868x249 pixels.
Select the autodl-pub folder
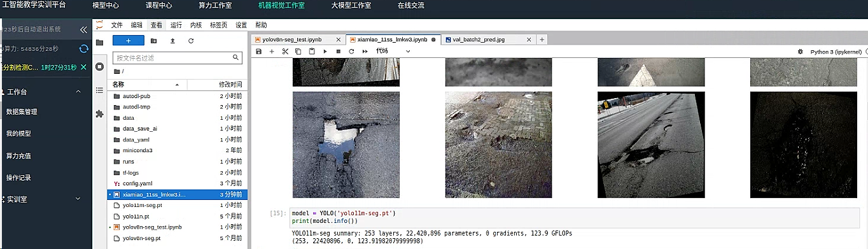[178, 96]
